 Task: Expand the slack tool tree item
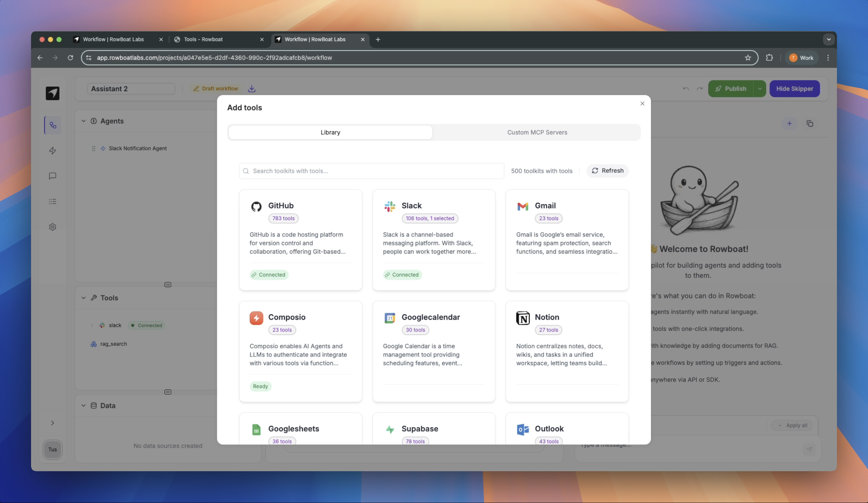click(x=92, y=325)
